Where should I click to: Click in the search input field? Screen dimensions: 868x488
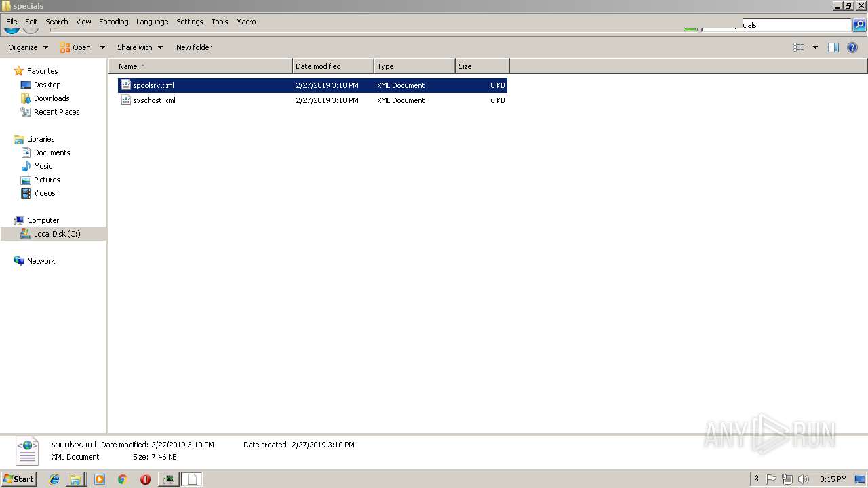pos(776,25)
